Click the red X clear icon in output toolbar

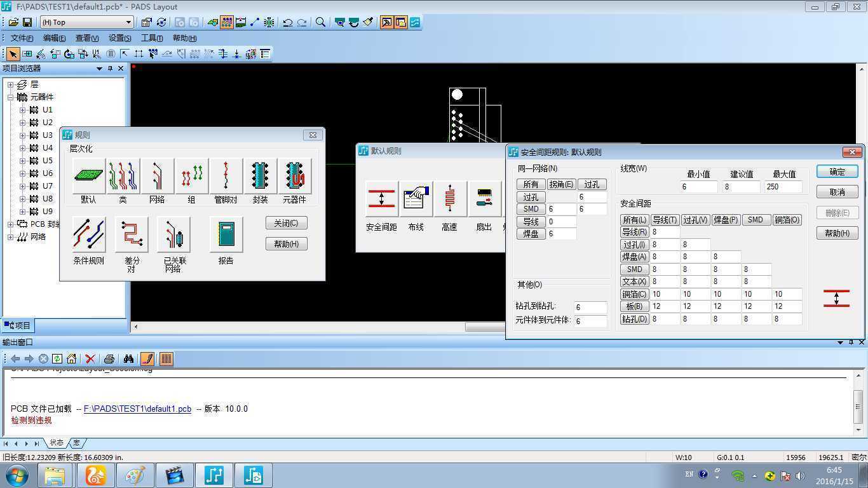click(x=90, y=359)
